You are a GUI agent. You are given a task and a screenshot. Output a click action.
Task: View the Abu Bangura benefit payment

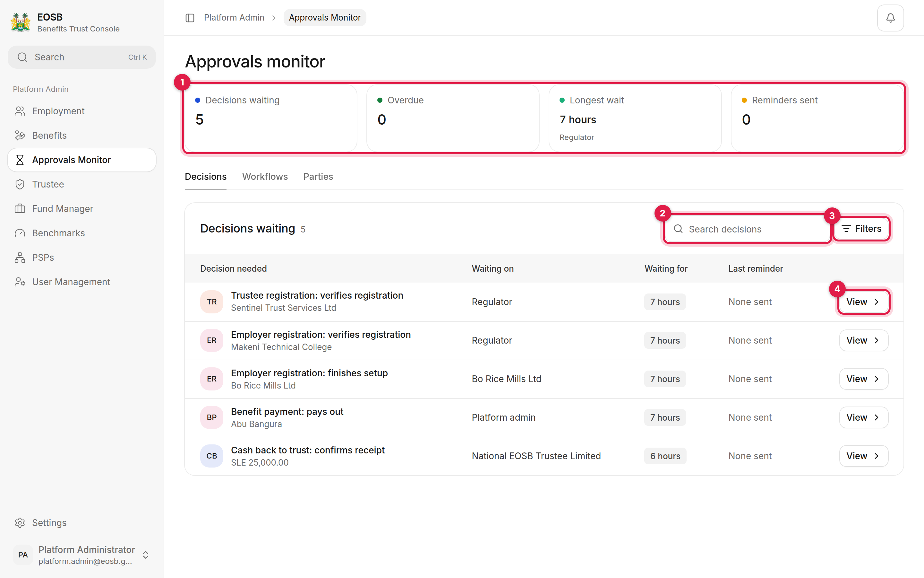tap(863, 417)
